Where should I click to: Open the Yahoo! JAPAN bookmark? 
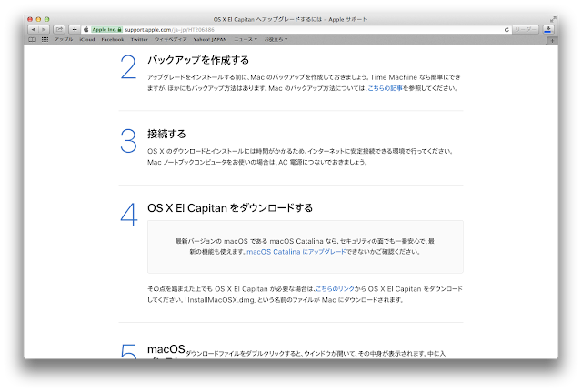(210, 39)
